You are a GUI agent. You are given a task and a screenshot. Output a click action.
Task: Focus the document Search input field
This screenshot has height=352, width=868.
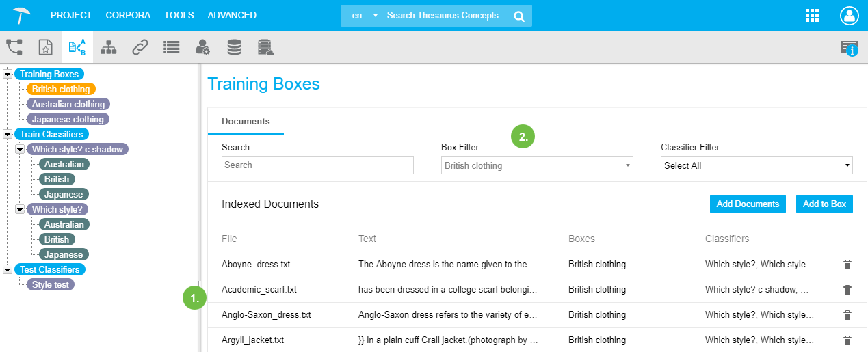tap(317, 165)
